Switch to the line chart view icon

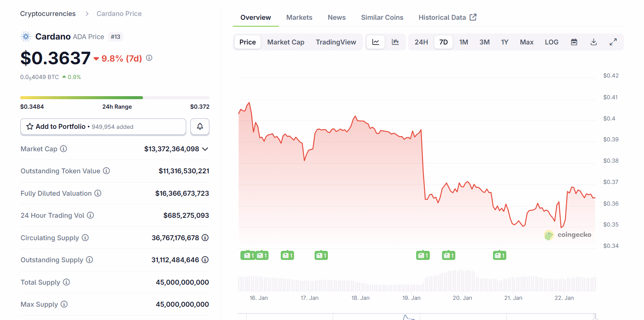[x=375, y=42]
